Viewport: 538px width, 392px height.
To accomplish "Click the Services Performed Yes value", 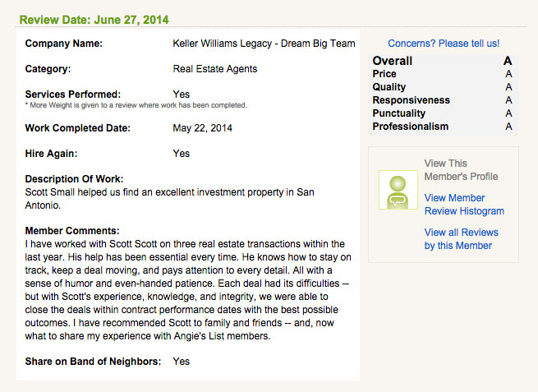I will 182,94.
